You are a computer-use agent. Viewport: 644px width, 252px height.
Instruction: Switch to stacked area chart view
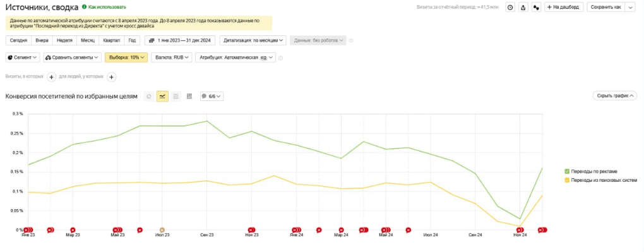(x=176, y=96)
